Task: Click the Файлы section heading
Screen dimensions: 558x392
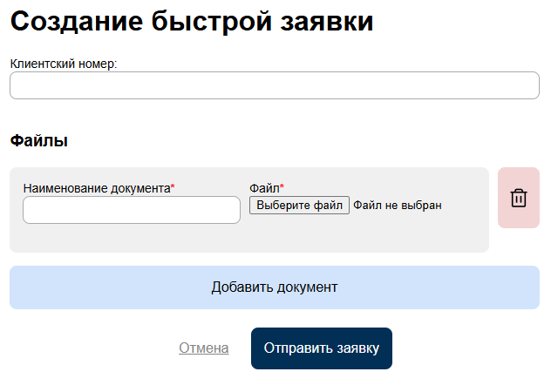Action: (x=38, y=140)
